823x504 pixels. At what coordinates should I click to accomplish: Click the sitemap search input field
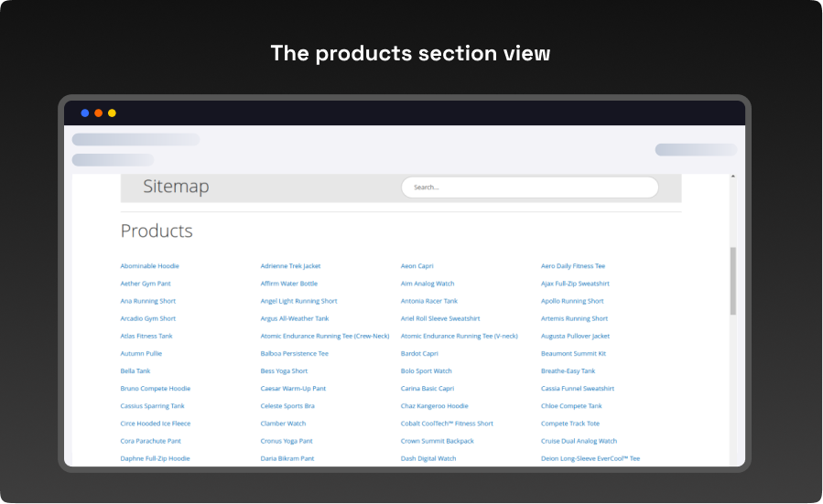tap(529, 188)
